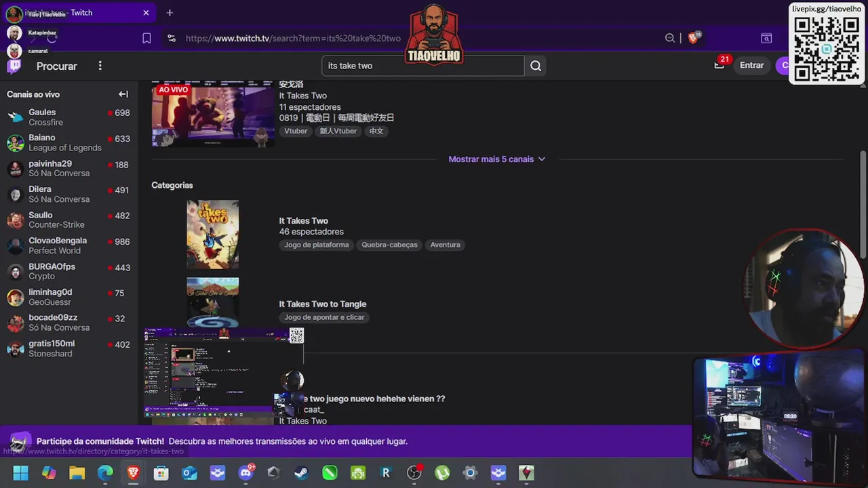Select the Jogo de apontar e clicar tag
This screenshot has height=488, width=868.
point(324,318)
